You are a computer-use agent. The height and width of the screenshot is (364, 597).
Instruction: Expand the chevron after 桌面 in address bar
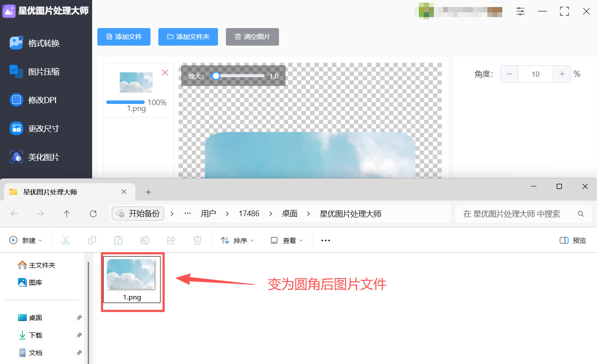tap(309, 214)
